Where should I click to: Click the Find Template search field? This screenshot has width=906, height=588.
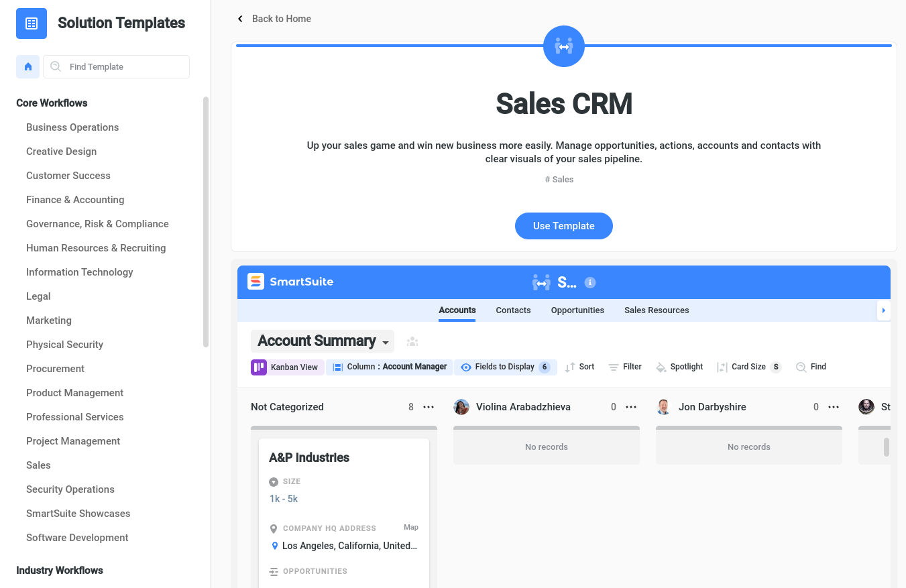117,67
